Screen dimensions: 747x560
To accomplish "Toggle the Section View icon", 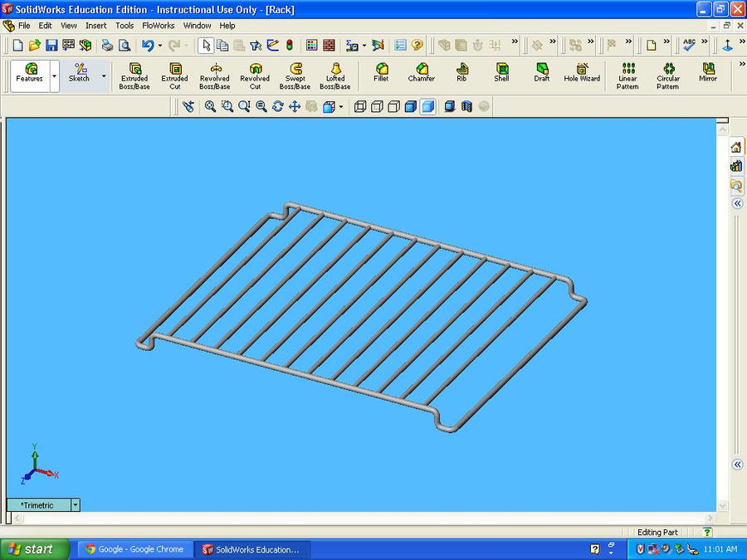I will [466, 106].
